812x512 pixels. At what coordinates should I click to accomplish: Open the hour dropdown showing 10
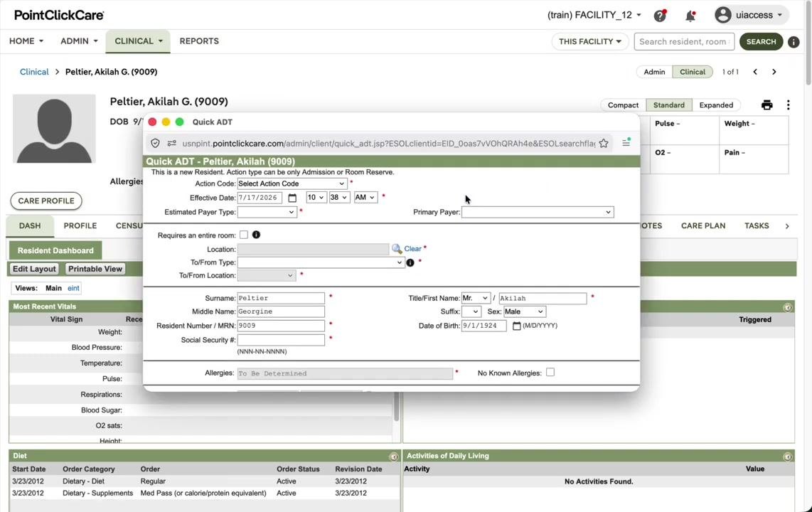click(316, 197)
